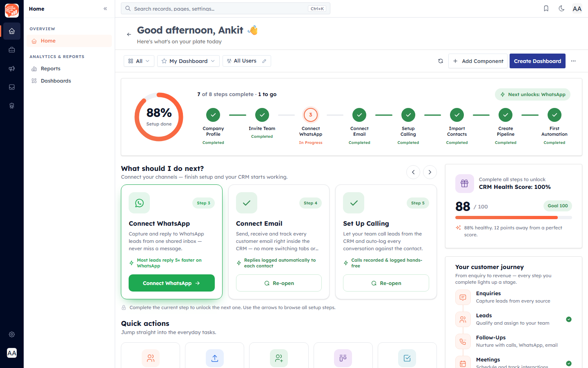Click the Connect Email step checkmark in tracker

tap(359, 115)
